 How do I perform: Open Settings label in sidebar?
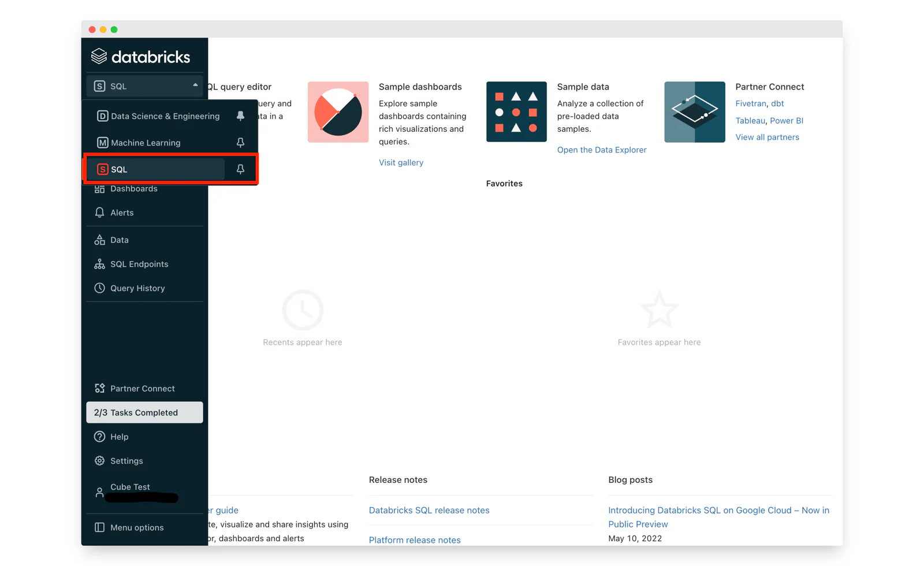tap(126, 461)
